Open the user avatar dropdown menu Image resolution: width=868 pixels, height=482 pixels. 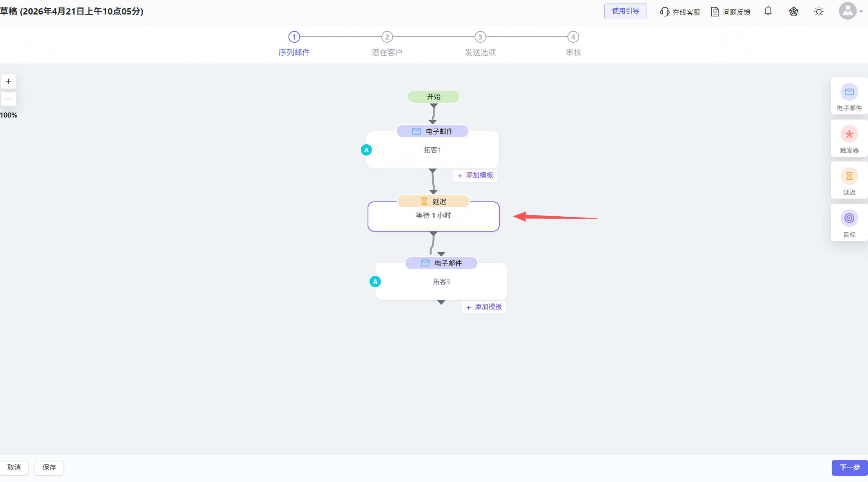coord(850,11)
